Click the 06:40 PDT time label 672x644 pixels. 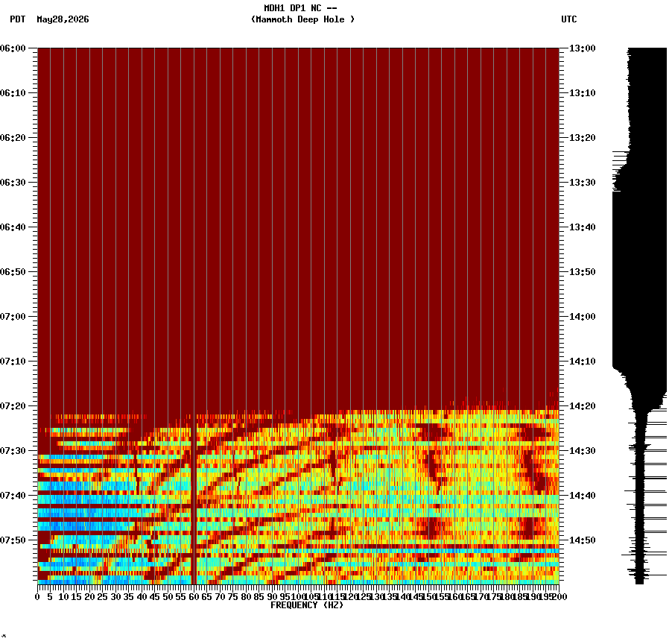tap(13, 227)
